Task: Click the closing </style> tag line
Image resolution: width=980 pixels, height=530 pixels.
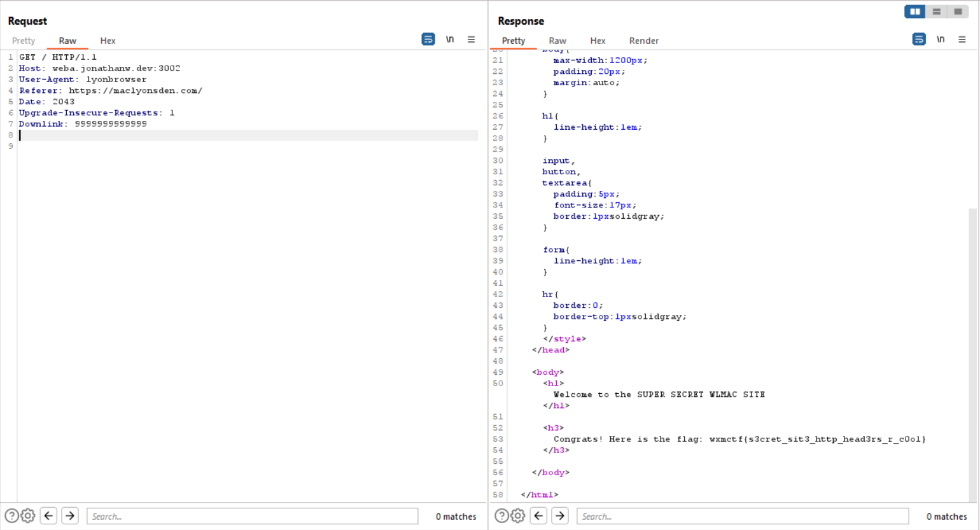Action: (x=564, y=338)
